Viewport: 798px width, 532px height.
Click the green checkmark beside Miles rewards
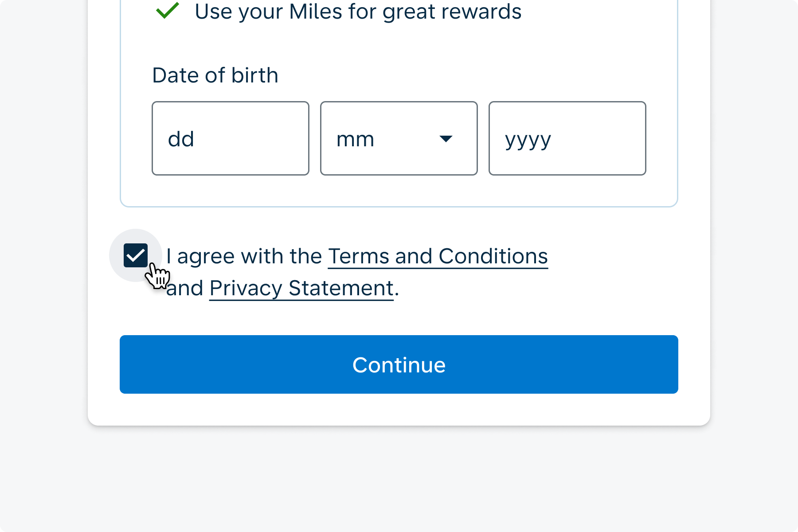(x=167, y=11)
